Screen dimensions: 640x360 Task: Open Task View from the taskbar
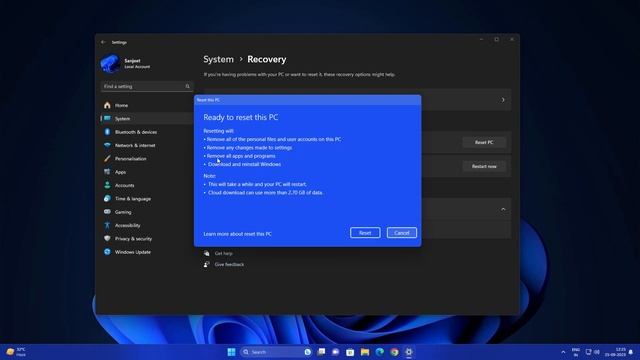pos(321,352)
